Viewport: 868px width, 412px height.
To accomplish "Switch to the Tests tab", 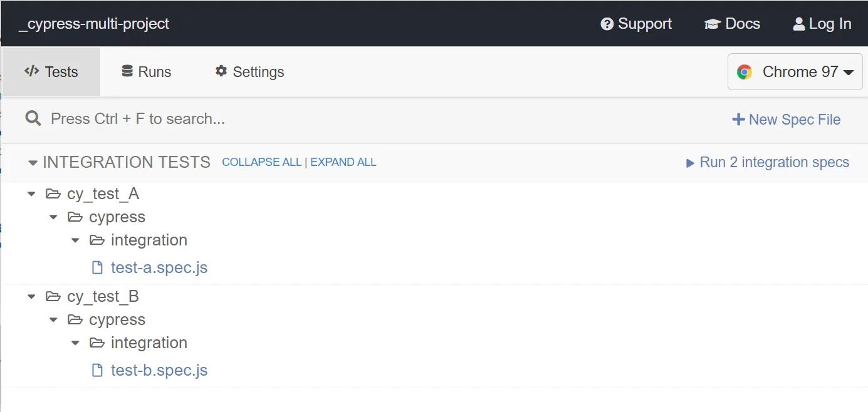I will coord(51,72).
